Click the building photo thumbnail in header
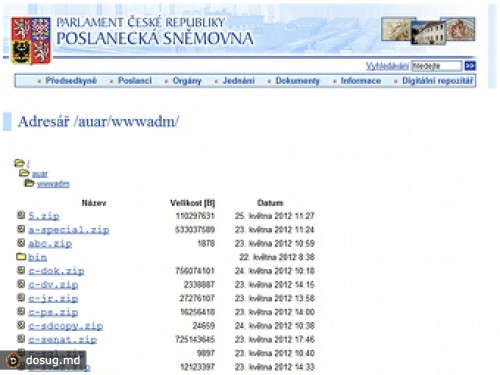This screenshot has height=375, width=500. (429, 33)
